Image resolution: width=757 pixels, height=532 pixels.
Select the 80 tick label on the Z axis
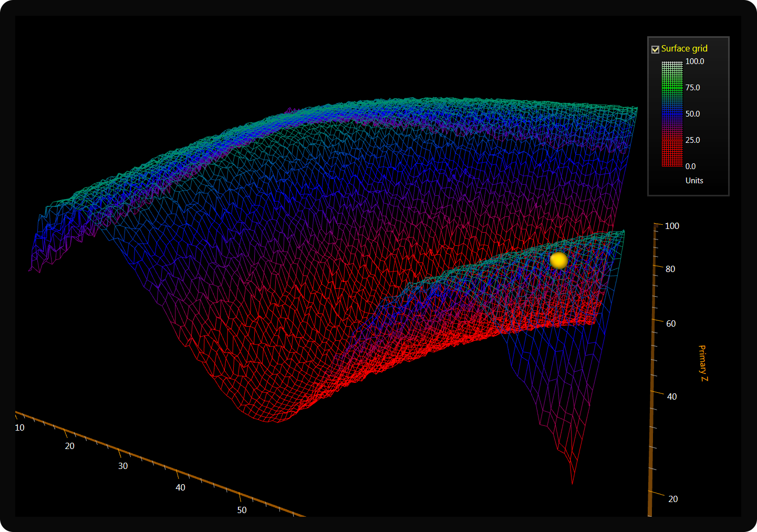pos(670,269)
